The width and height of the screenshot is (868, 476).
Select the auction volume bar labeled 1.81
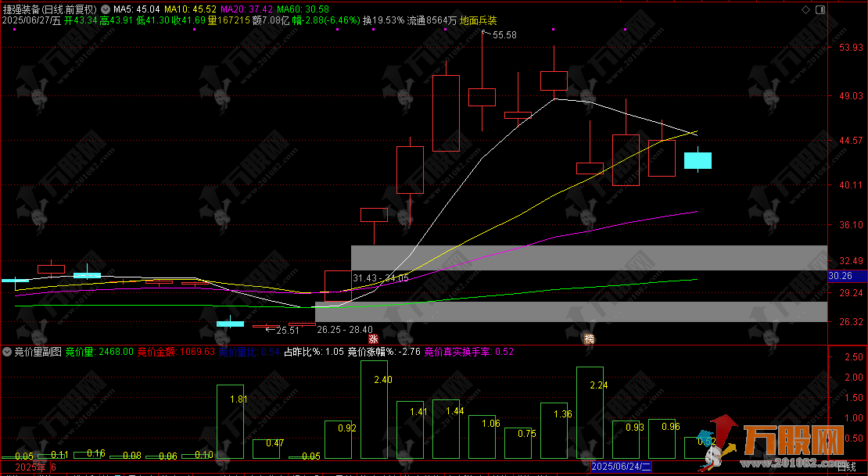click(x=230, y=422)
